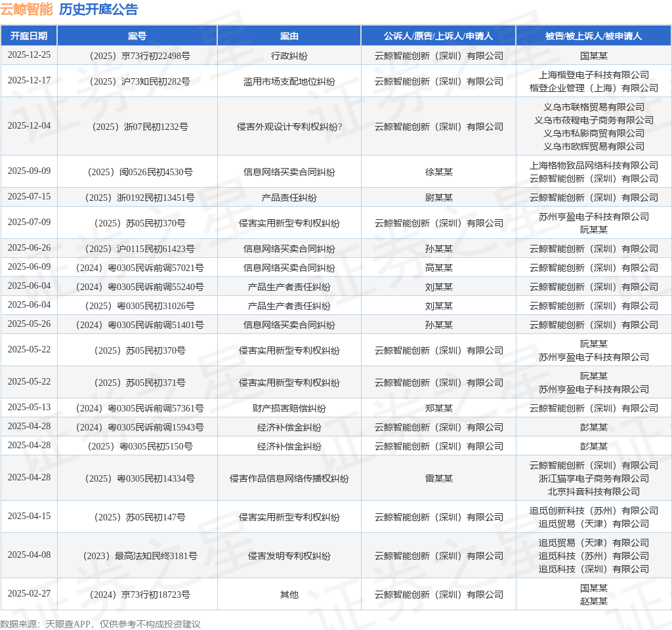Click the 侵害发明专利权纠纷 cell

click(x=289, y=556)
